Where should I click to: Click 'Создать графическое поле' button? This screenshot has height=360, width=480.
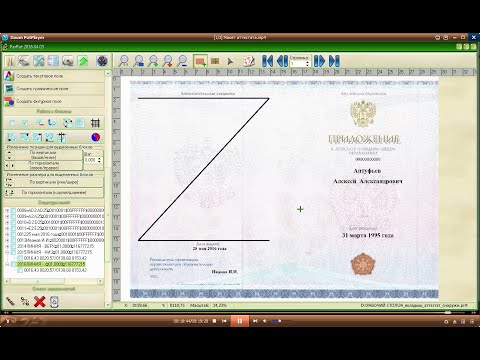click(54, 89)
